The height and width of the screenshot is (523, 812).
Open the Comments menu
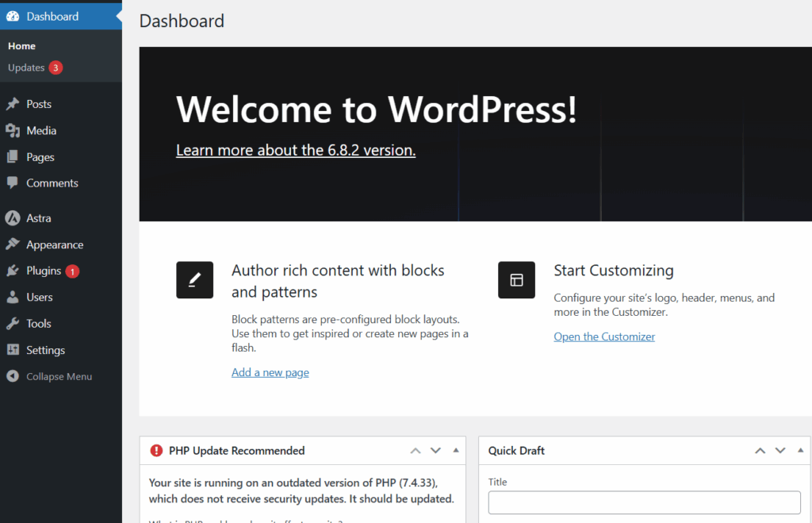tap(61, 183)
